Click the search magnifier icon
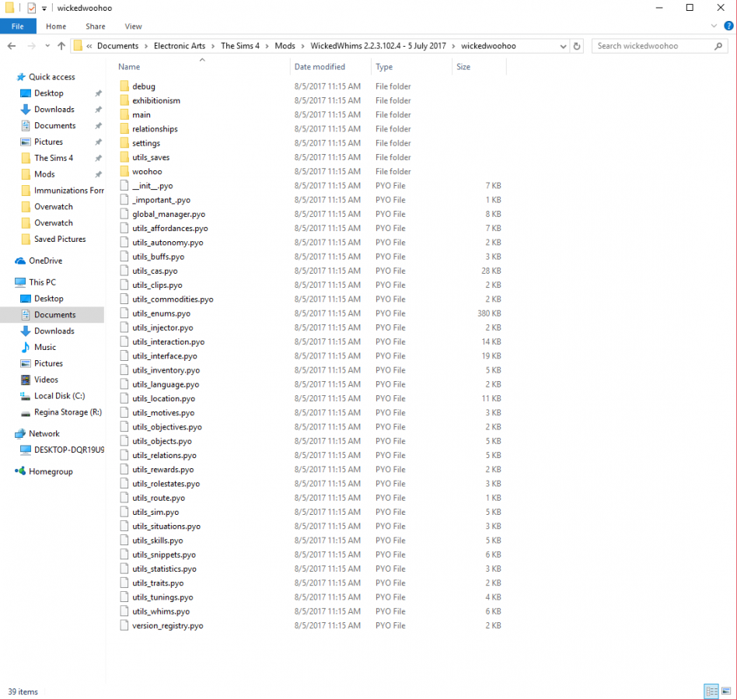This screenshot has width=737, height=700. 718,46
